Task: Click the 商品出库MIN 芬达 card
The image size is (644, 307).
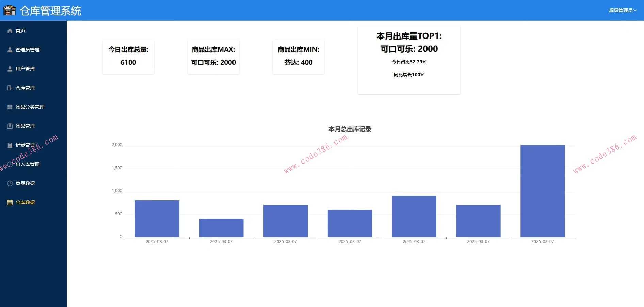Action: (299, 56)
